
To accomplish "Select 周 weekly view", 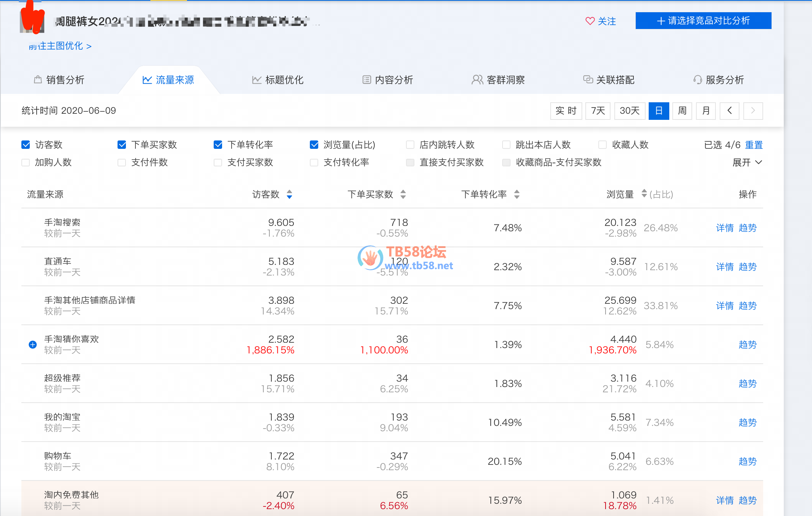I will point(682,111).
